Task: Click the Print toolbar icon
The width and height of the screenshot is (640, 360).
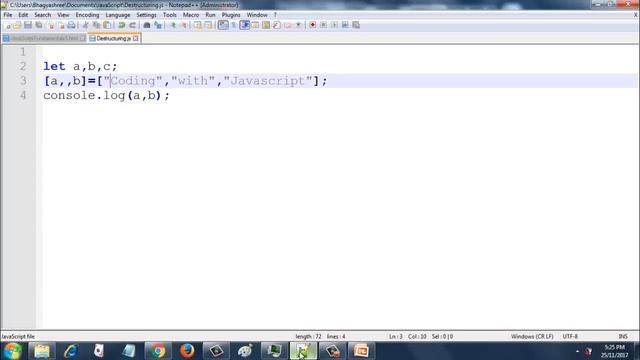Action: tap(71, 25)
